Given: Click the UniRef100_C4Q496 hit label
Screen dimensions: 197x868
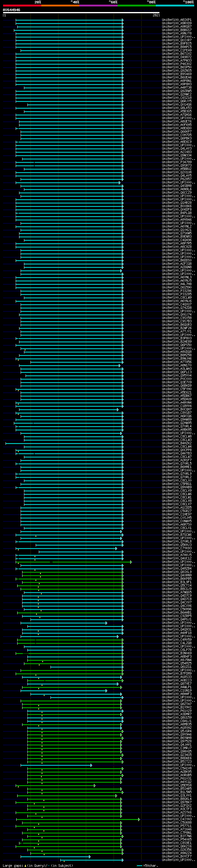Looking at the screenshot, I should (x=177, y=240).
